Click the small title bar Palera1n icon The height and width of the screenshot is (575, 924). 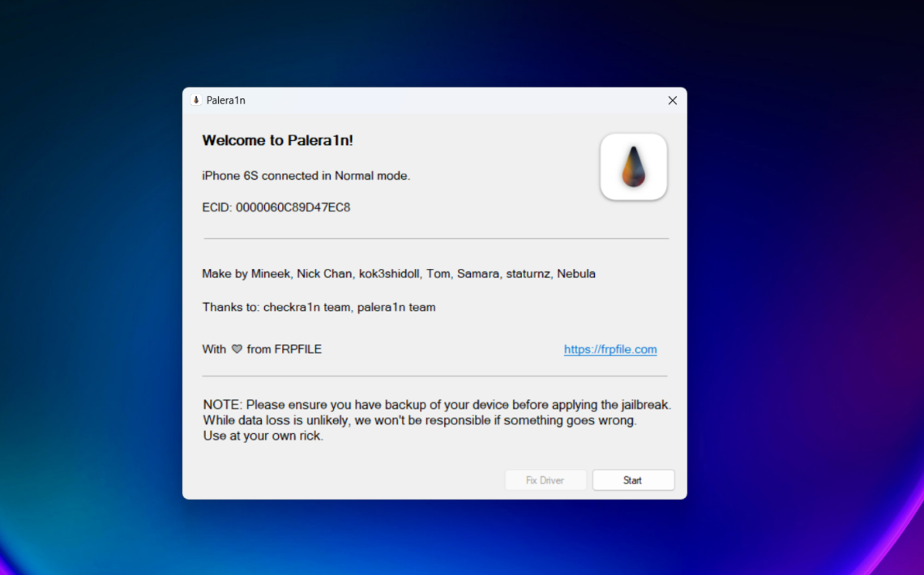tap(196, 100)
